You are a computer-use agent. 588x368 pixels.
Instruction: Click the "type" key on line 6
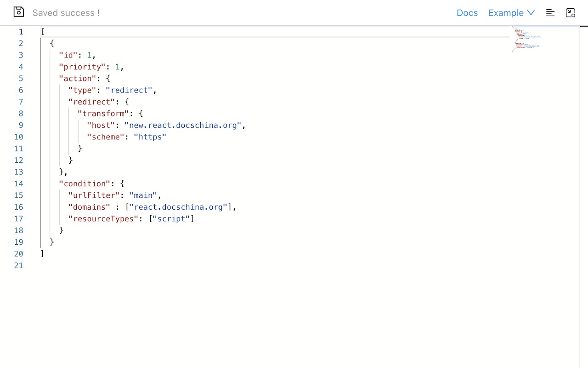83,90
